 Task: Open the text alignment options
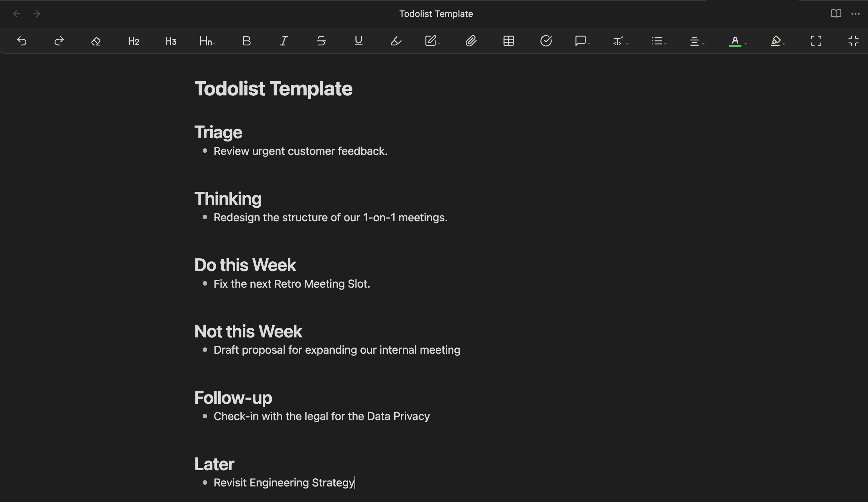point(696,41)
